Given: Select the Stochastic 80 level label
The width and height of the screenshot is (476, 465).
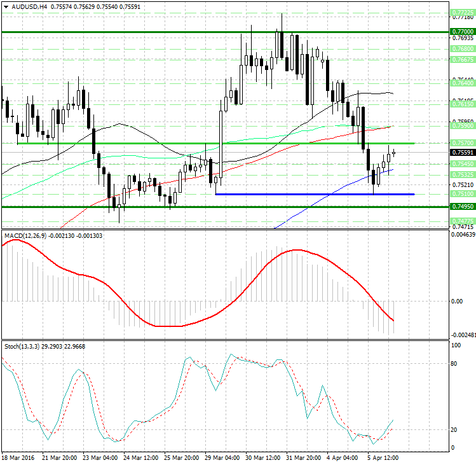Looking at the screenshot, I should point(455,364).
